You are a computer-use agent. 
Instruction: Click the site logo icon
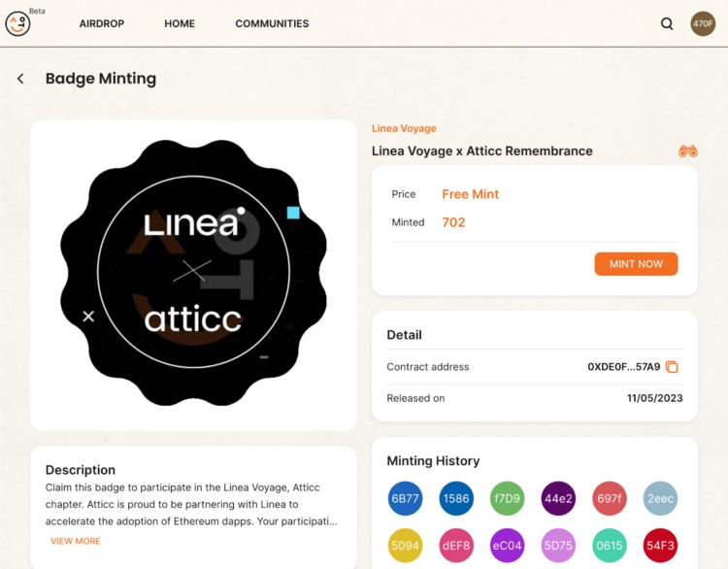(17, 23)
